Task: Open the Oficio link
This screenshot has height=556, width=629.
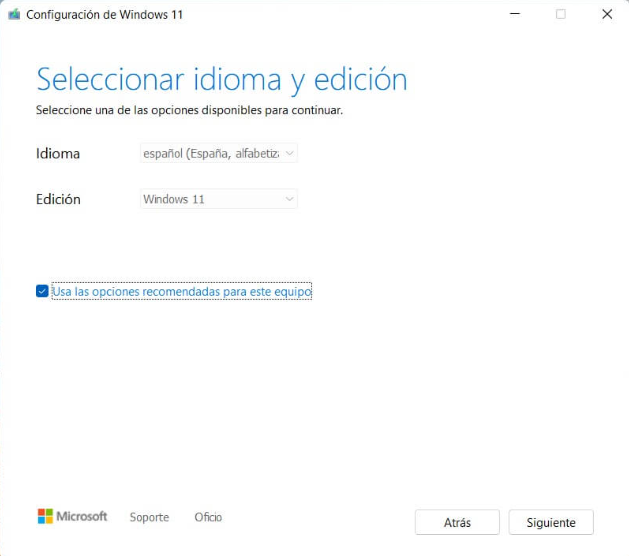Action: click(x=208, y=517)
